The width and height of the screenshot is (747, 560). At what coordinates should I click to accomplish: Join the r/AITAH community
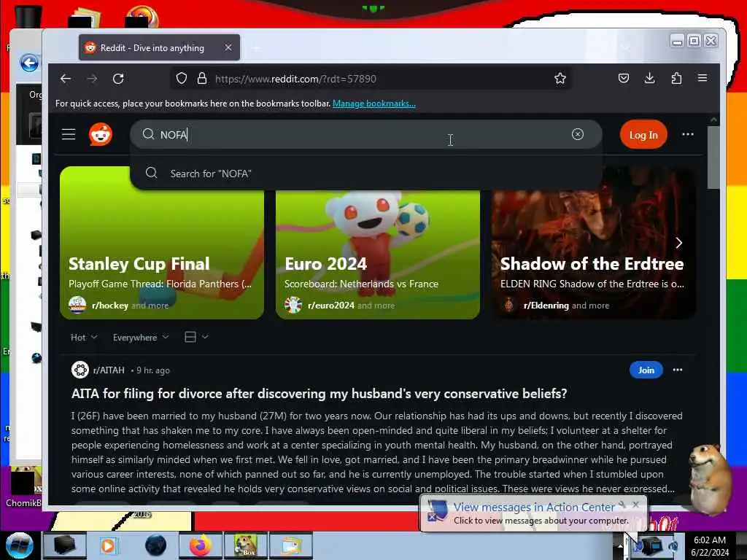coord(646,370)
